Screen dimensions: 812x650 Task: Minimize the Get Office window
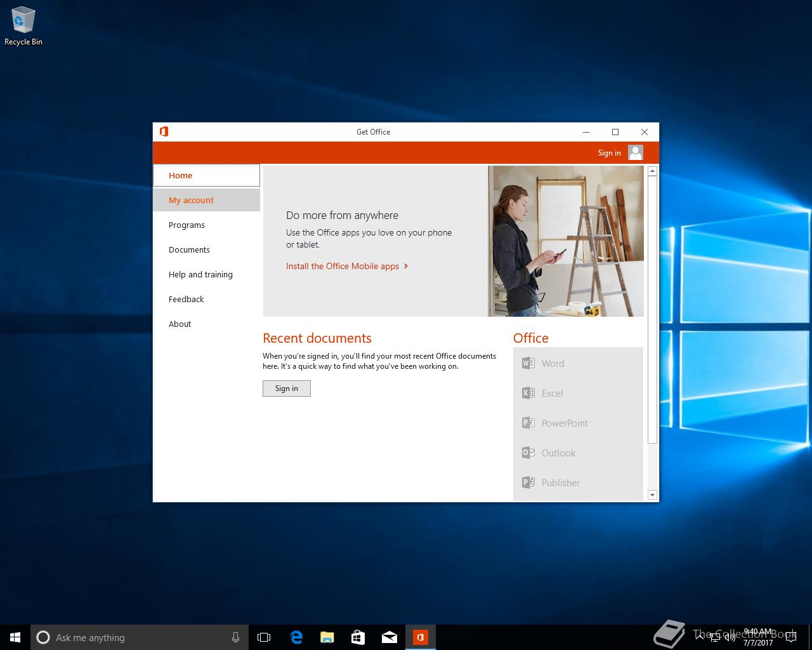[x=586, y=132]
